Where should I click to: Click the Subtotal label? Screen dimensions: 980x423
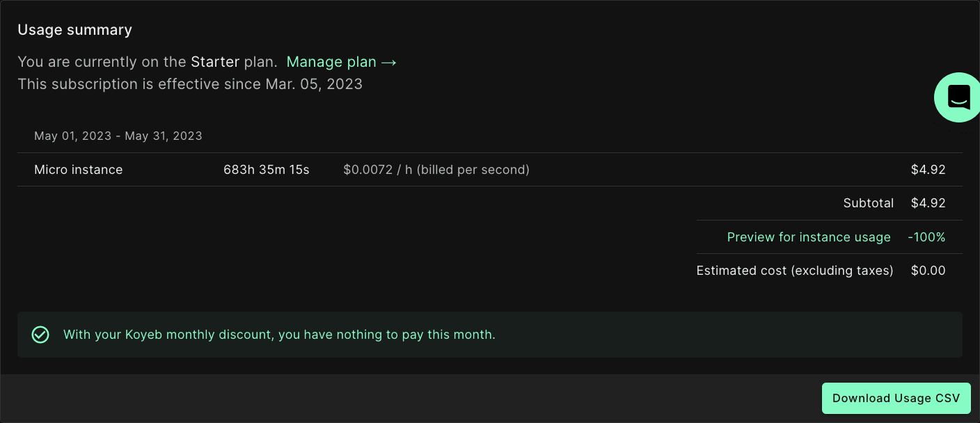[x=868, y=203]
